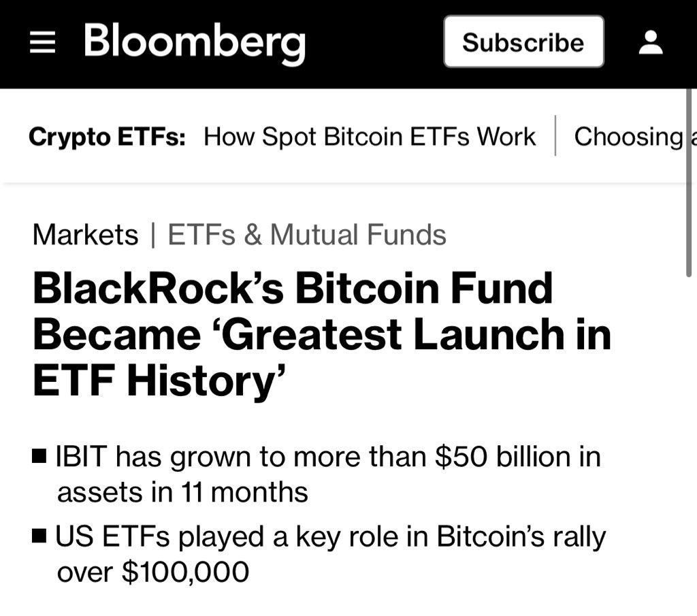Viewport: 697px width, 616px height.
Task: Select the Crypto ETFs topic label
Action: click(107, 137)
